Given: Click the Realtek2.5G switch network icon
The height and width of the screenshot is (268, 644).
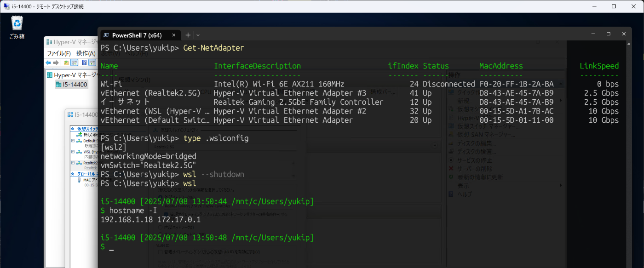Looking at the screenshot, I should 79,163.
